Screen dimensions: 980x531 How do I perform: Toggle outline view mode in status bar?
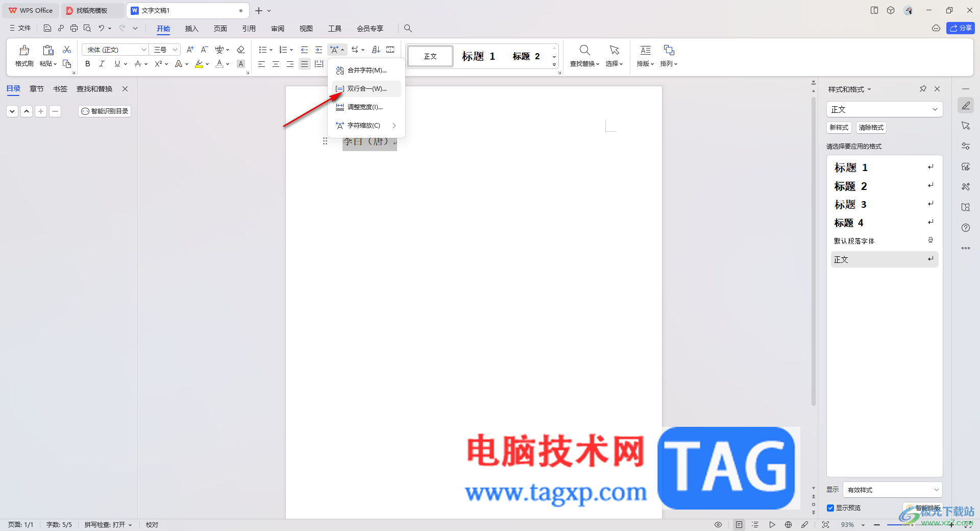pyautogui.click(x=755, y=525)
